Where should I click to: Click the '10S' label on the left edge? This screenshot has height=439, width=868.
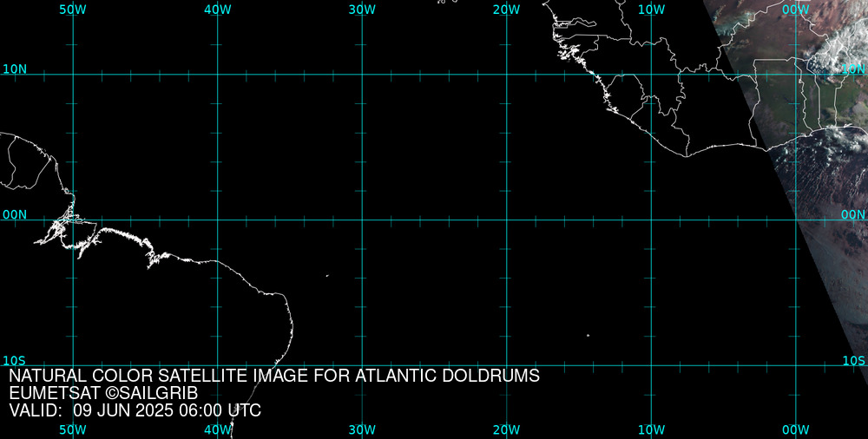point(14,361)
